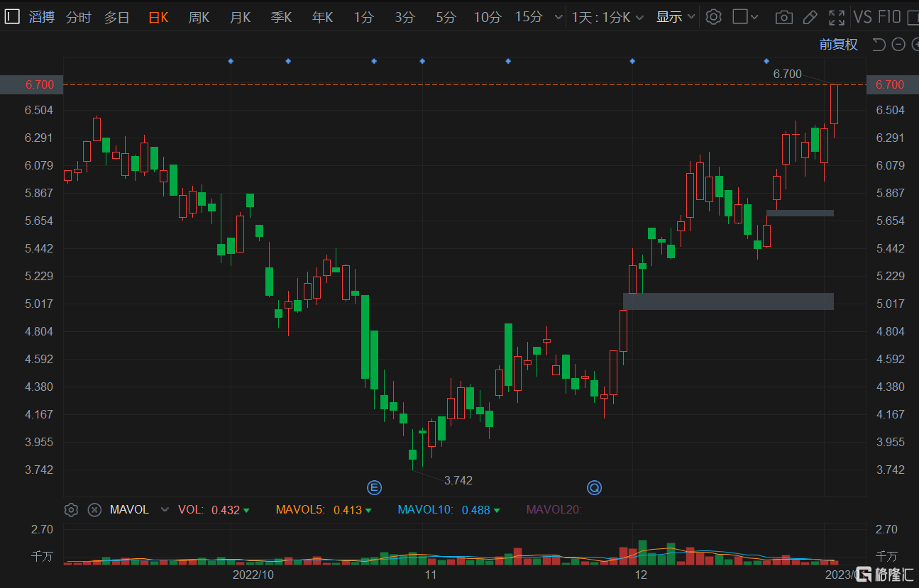
Task: Expand the layout chevron beside the square icon
Action: 754,17
